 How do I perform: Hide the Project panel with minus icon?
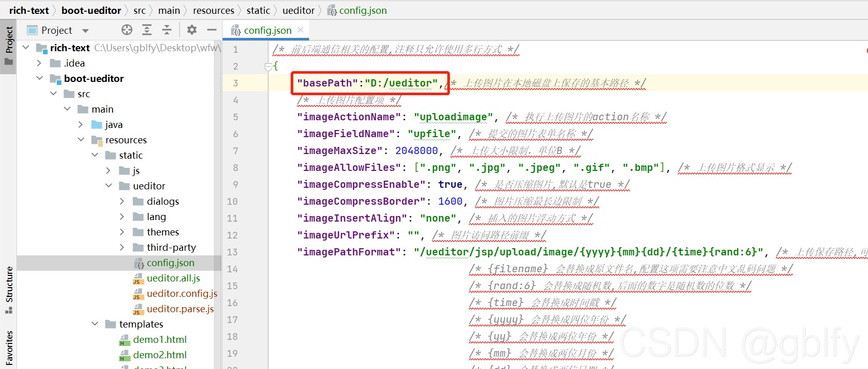point(212,30)
